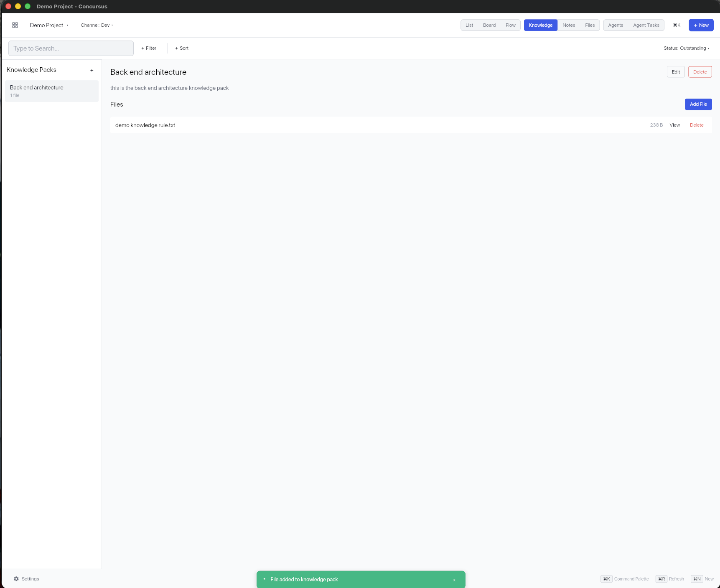Dismiss the file added notification
The height and width of the screenshot is (588, 720).
point(454,580)
